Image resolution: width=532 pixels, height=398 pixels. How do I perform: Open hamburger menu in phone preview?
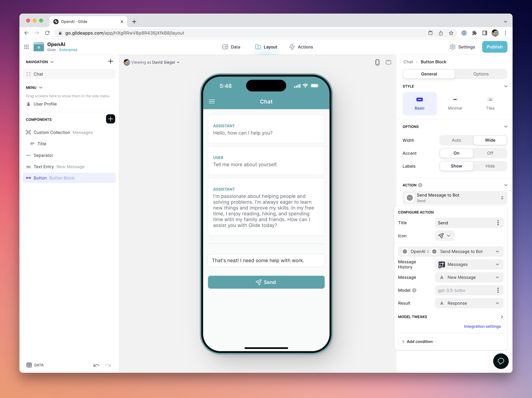coord(212,102)
